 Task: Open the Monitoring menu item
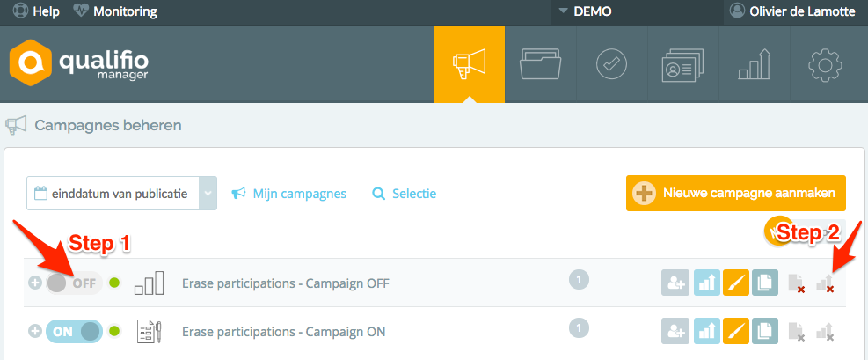(x=115, y=11)
